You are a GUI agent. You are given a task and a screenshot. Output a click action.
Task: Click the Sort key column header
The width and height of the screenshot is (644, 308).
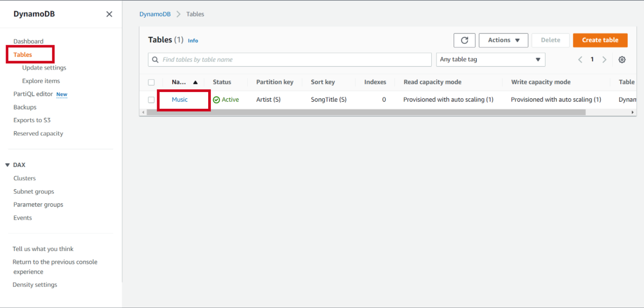coord(323,82)
